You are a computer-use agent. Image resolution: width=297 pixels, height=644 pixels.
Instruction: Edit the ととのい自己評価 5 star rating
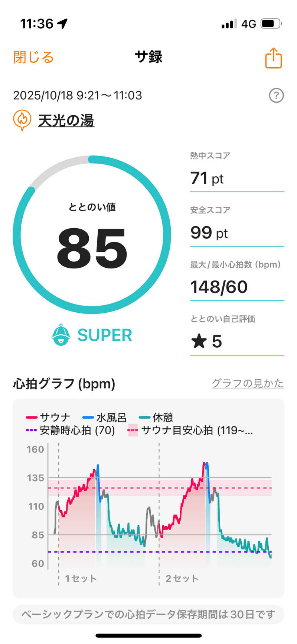coord(237,341)
